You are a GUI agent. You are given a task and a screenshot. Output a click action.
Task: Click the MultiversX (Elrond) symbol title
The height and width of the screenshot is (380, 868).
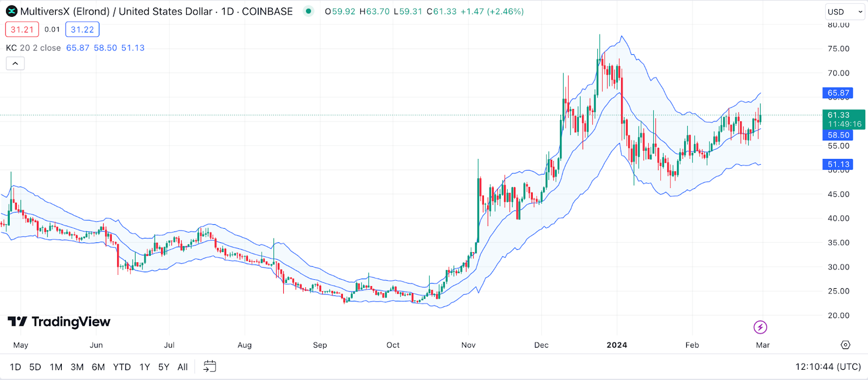(117, 11)
